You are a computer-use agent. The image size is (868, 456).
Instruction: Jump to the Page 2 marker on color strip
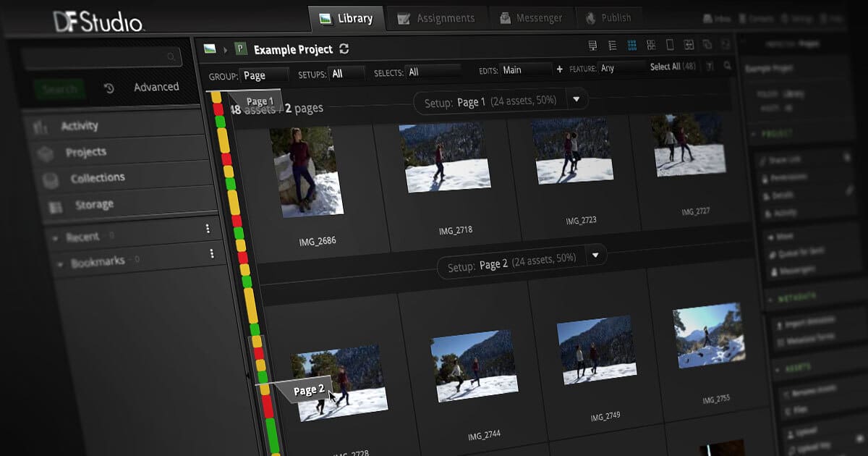[308, 390]
